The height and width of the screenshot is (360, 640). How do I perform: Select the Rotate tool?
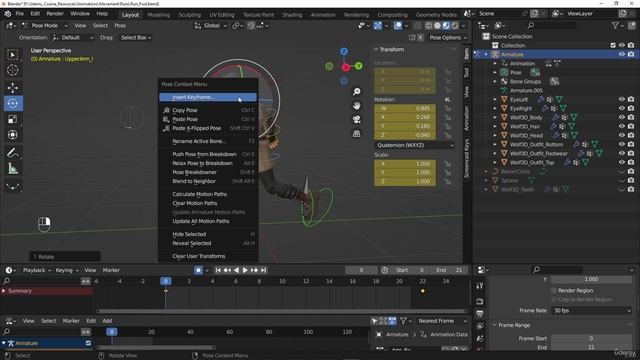coord(13,103)
